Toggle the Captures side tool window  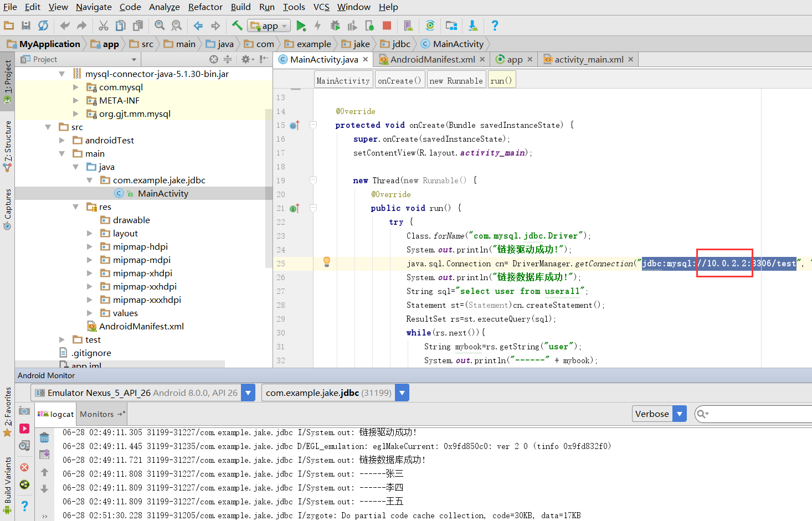point(7,209)
